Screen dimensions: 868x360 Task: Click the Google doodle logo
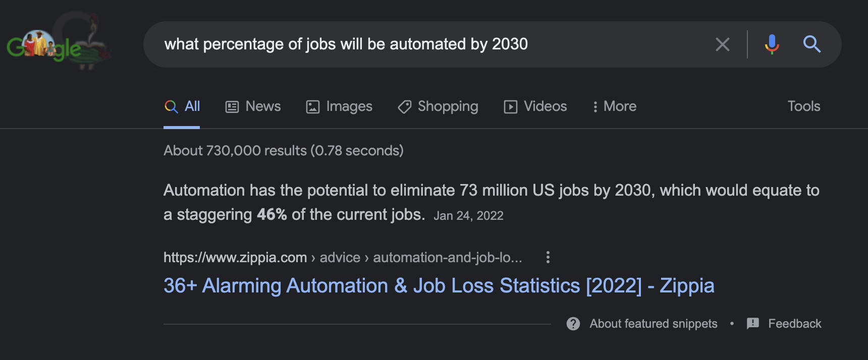[58, 43]
